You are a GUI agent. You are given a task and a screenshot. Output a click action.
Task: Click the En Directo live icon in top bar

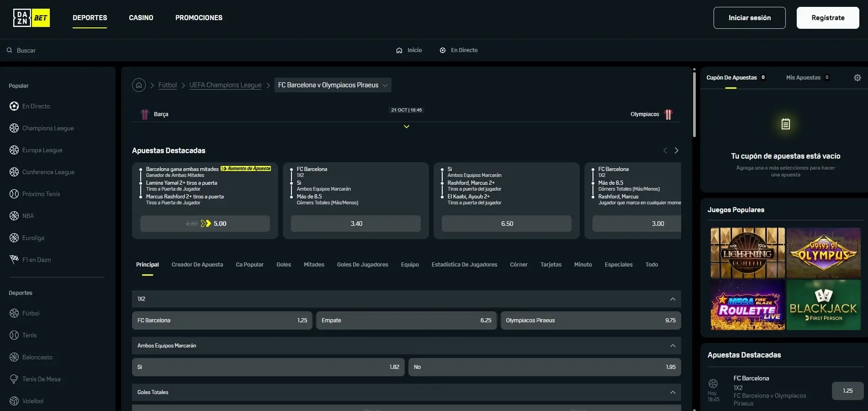443,50
